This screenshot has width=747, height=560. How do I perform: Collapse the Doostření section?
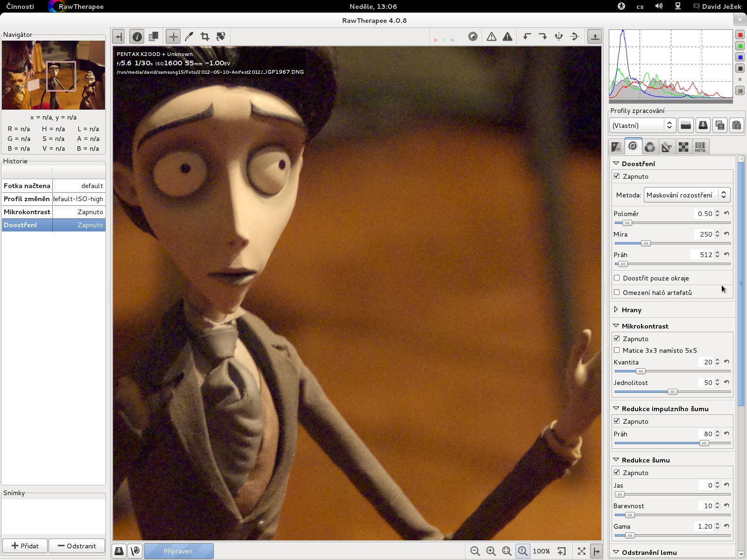coord(616,163)
